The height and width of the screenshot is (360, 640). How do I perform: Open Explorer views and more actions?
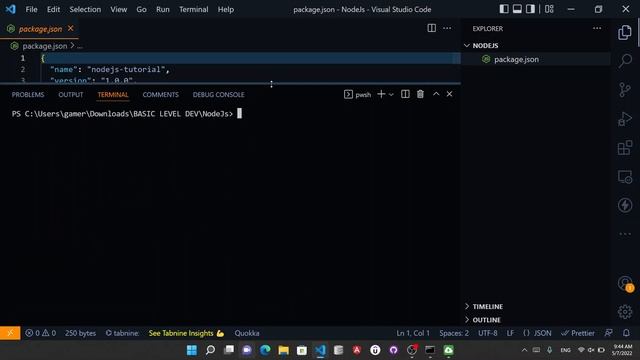(x=597, y=28)
